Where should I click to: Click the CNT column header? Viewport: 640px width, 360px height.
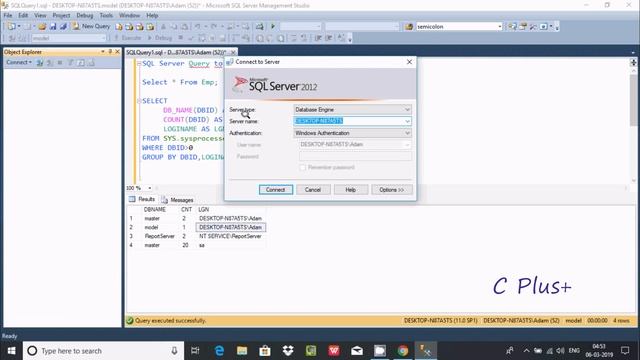coord(187,209)
